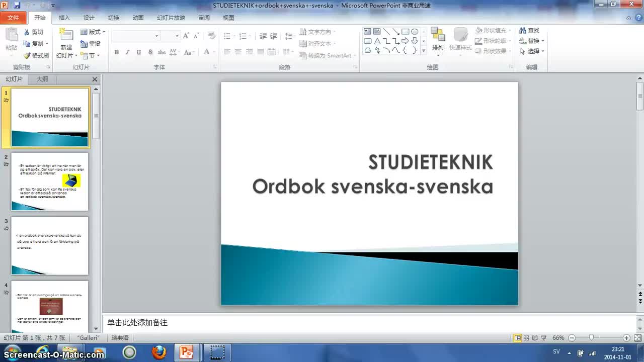Switch to the Design (设计) ribbon tab
The width and height of the screenshot is (644, 362).
(x=89, y=18)
